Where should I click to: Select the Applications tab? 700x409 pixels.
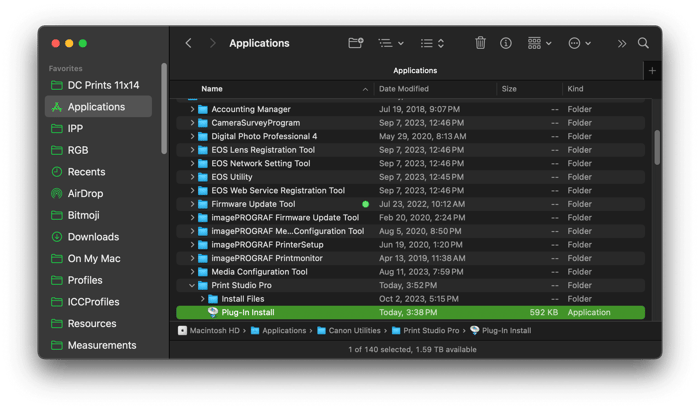pos(415,71)
